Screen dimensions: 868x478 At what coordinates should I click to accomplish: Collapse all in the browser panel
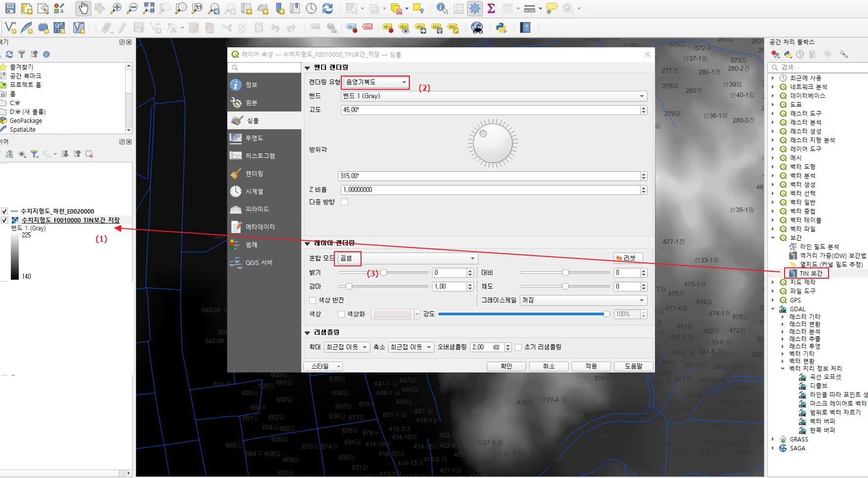pyautogui.click(x=34, y=54)
